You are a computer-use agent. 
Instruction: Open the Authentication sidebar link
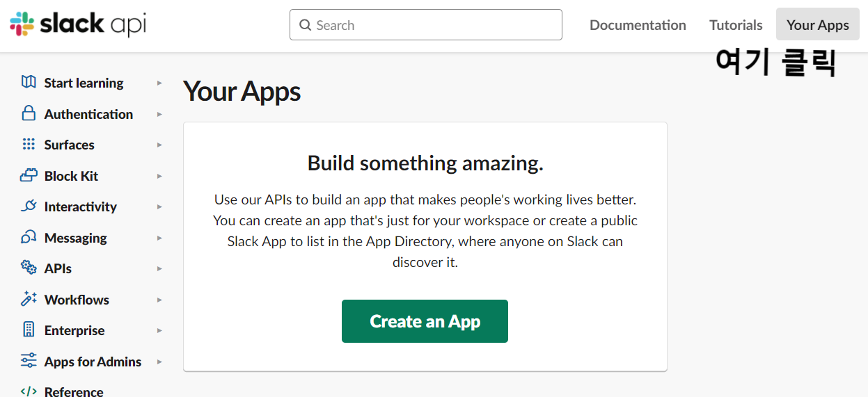coord(88,114)
